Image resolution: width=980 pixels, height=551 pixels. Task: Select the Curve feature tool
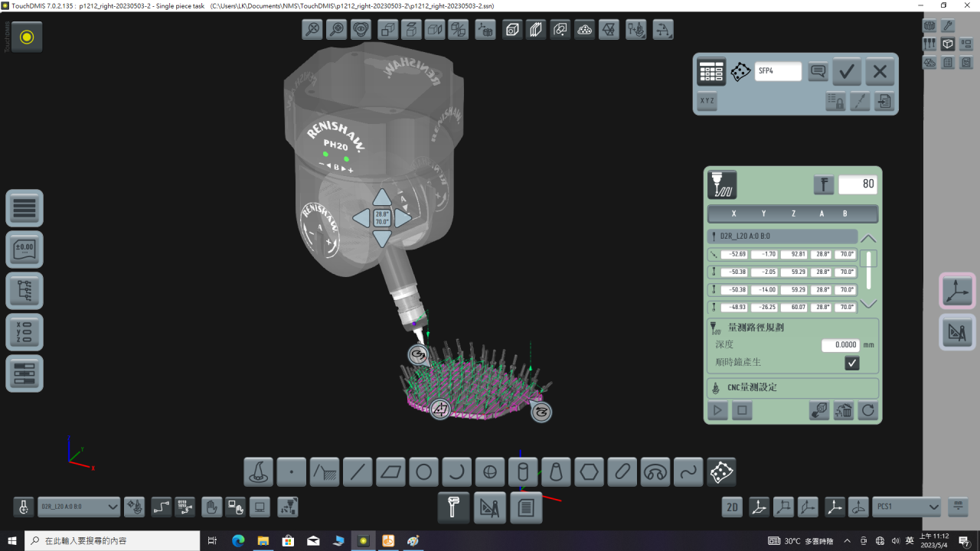pyautogui.click(x=688, y=472)
